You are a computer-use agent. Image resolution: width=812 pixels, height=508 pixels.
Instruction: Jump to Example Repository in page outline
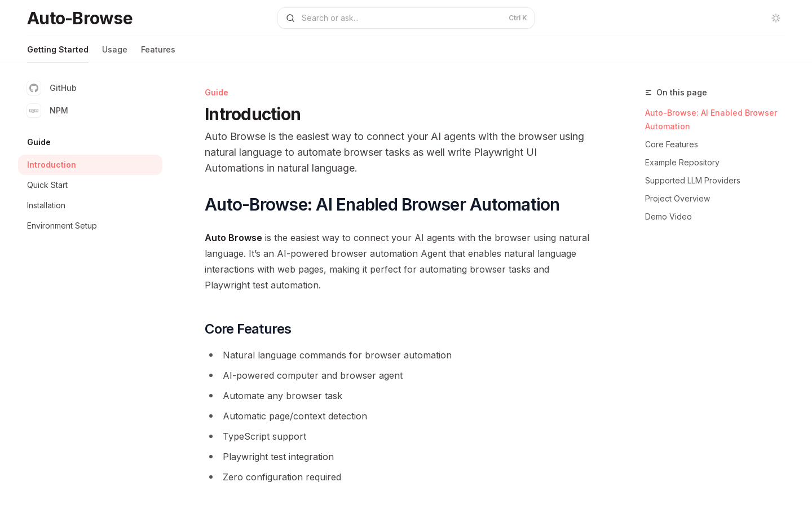(x=682, y=163)
